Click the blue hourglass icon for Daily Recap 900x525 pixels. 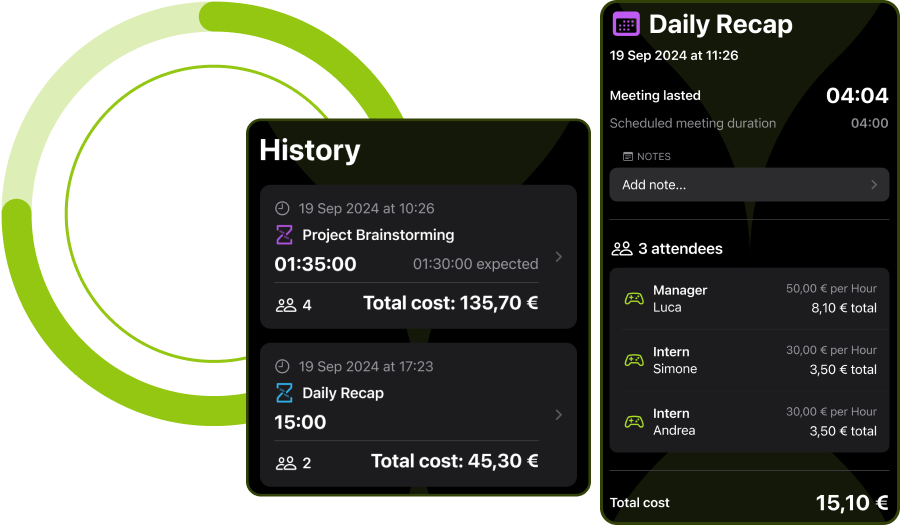284,393
